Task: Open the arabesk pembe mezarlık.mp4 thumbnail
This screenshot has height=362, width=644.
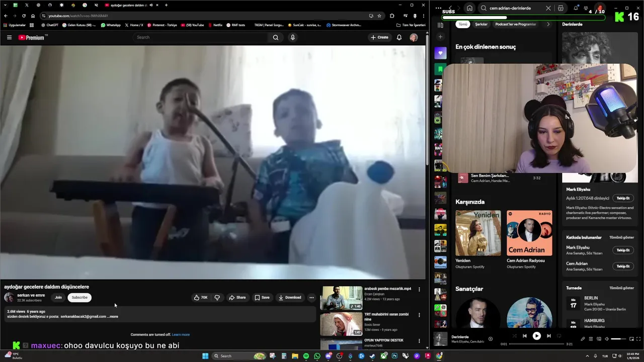Action: [342, 298]
